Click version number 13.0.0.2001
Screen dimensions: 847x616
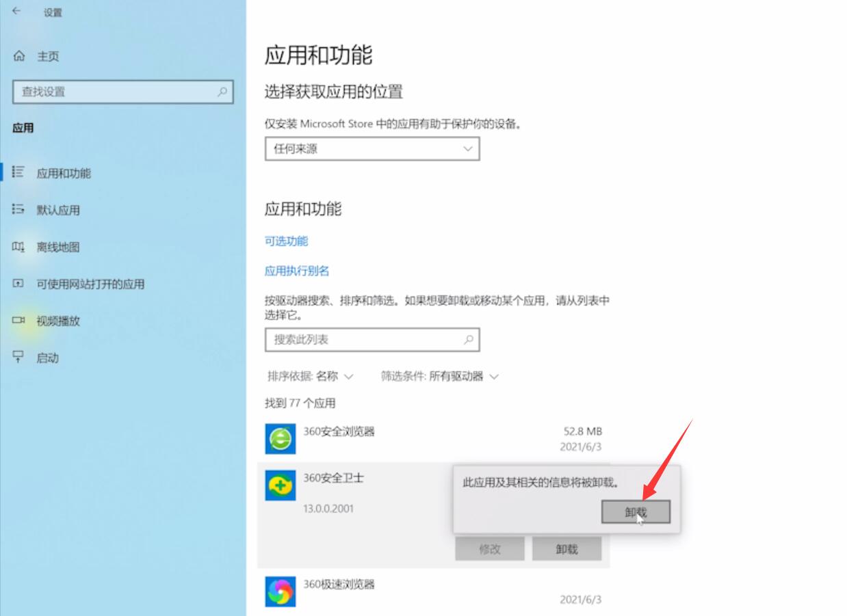(328, 509)
